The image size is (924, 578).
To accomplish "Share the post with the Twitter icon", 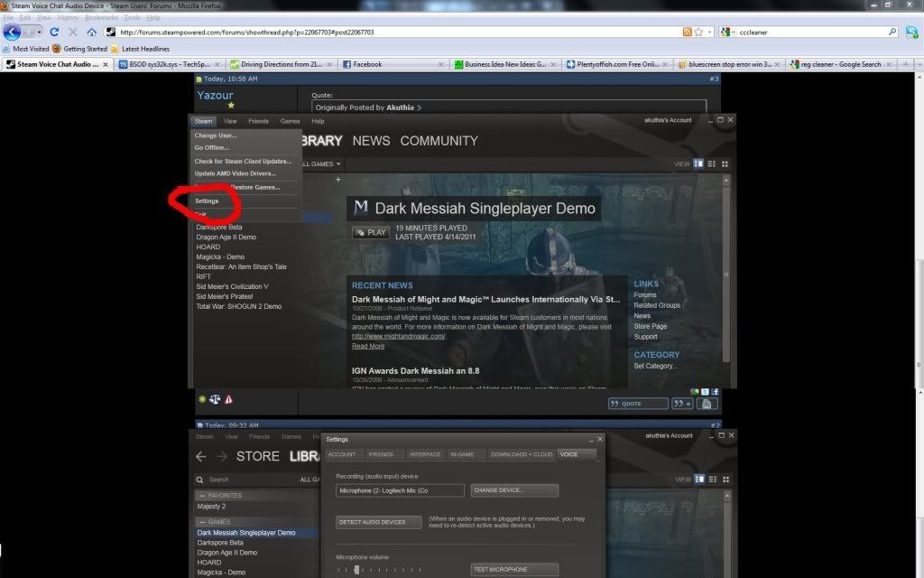I will pos(705,392).
